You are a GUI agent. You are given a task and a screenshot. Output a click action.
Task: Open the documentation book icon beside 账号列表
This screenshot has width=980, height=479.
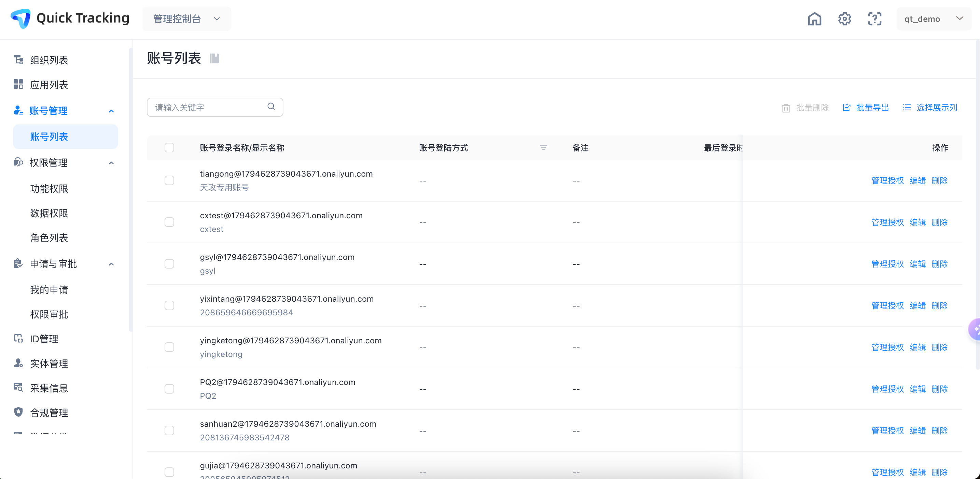[214, 58]
